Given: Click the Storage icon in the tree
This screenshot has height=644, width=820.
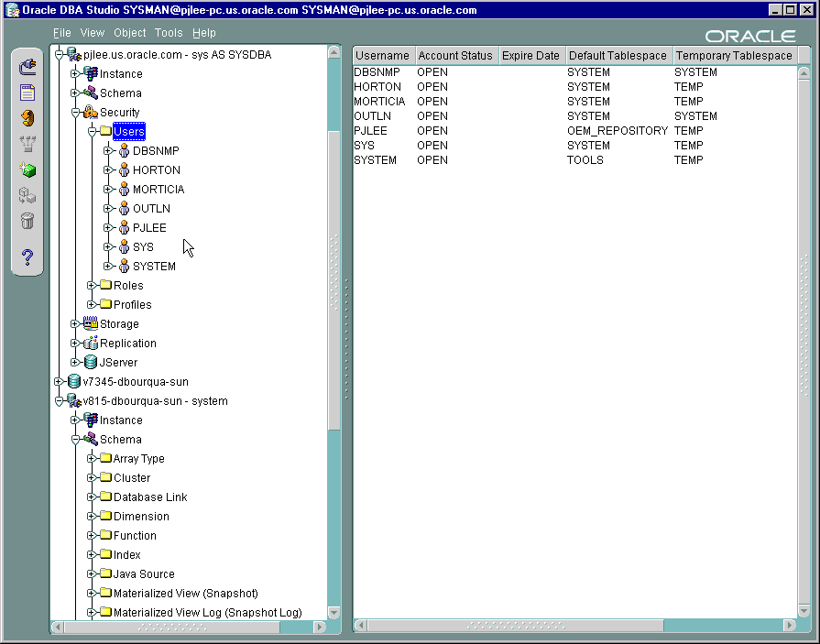Looking at the screenshot, I should 89,323.
